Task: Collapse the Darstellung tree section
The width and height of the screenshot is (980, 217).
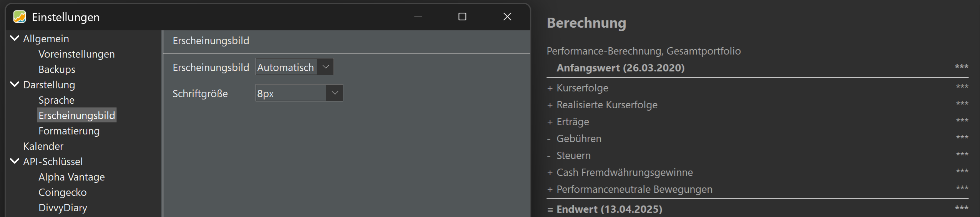Action: tap(15, 84)
